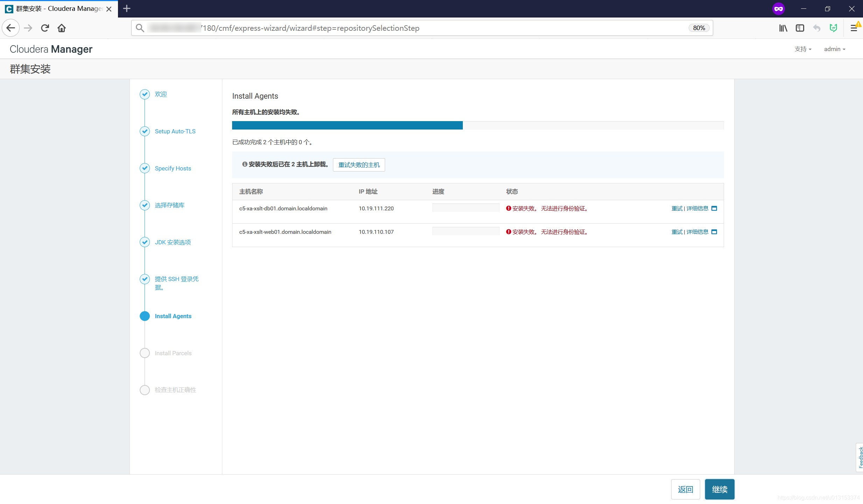
Task: Open details popup icon for db01 host
Action: (714, 209)
